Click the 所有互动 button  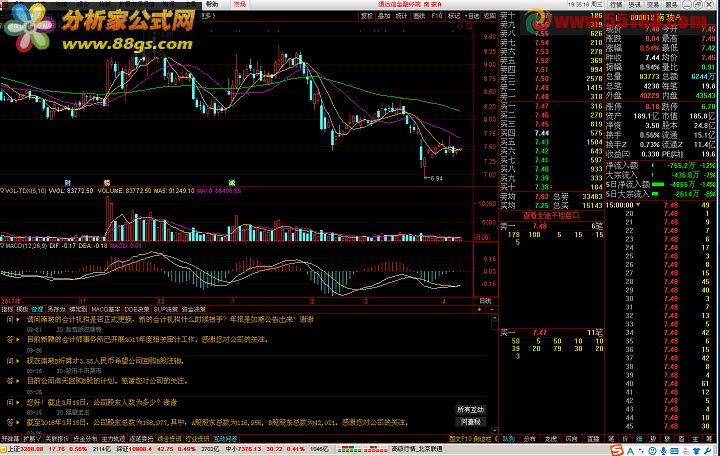pos(471,410)
